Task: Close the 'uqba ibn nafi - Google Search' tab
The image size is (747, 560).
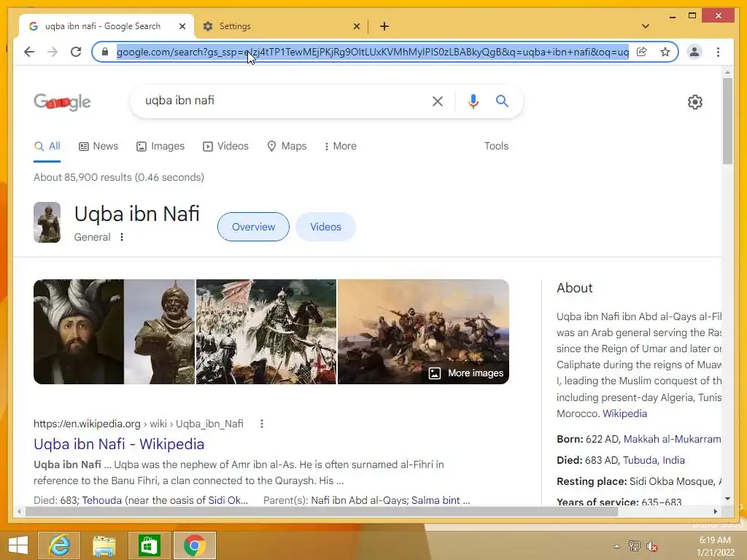Action: click(x=182, y=26)
